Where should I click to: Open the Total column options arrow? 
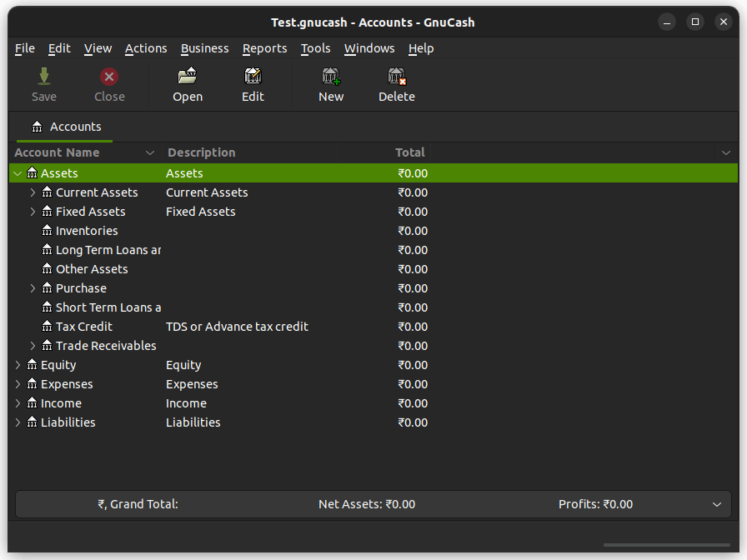(724, 152)
